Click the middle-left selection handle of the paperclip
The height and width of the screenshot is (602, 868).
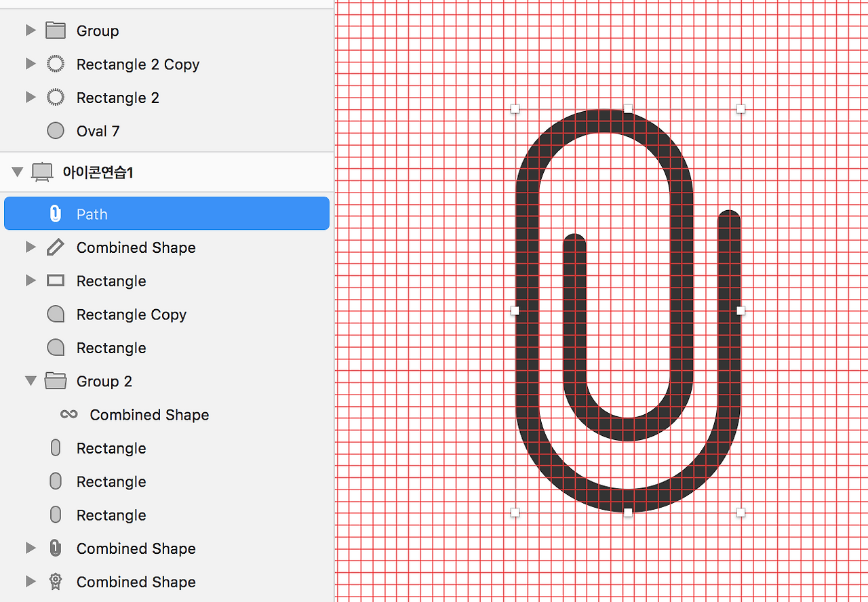(x=515, y=310)
